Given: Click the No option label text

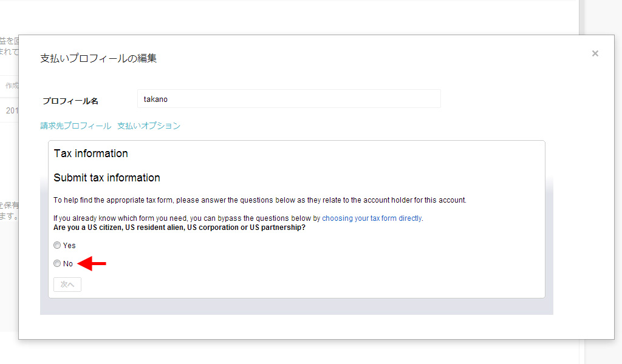Looking at the screenshot, I should click(68, 264).
